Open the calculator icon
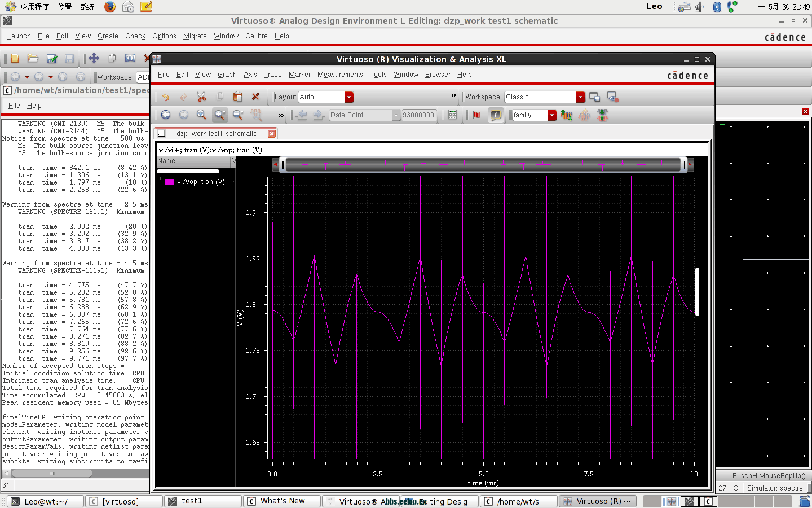Image resolution: width=812 pixels, height=508 pixels. pos(452,115)
